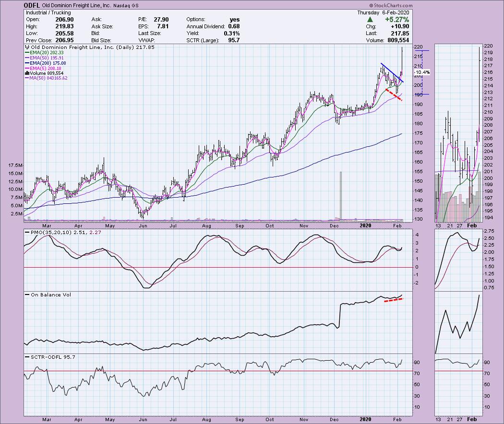Click the Prev Close value 206.95

pos(64,40)
